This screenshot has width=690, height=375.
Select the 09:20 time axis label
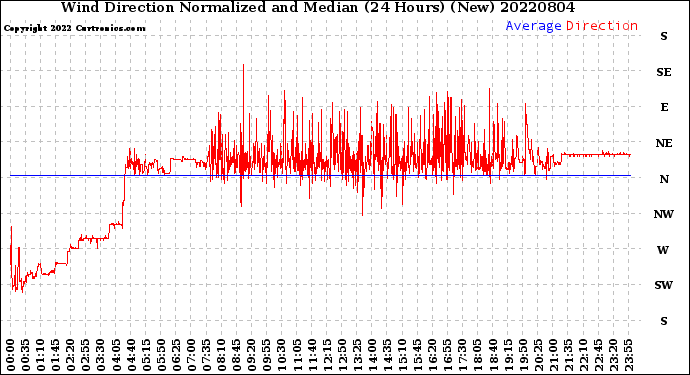coord(252,355)
